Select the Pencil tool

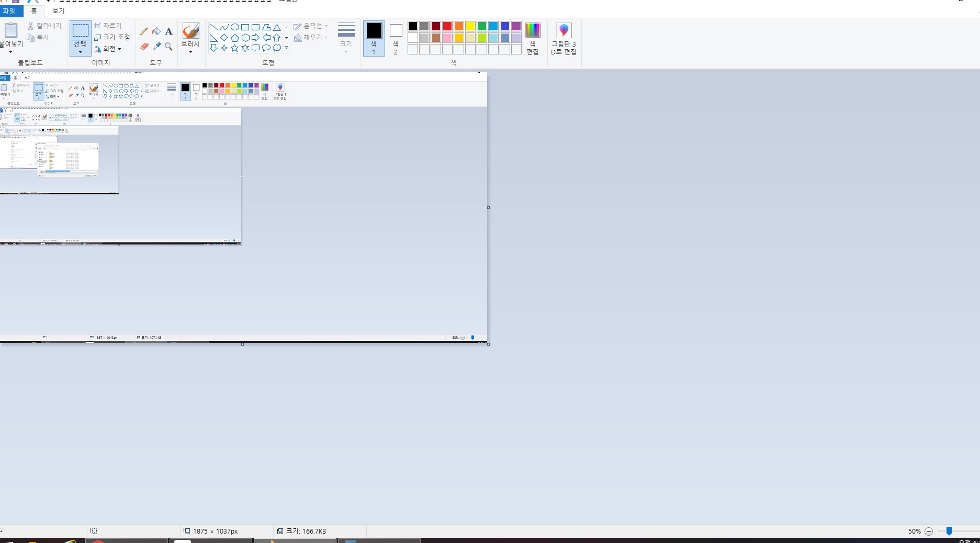[x=144, y=31]
